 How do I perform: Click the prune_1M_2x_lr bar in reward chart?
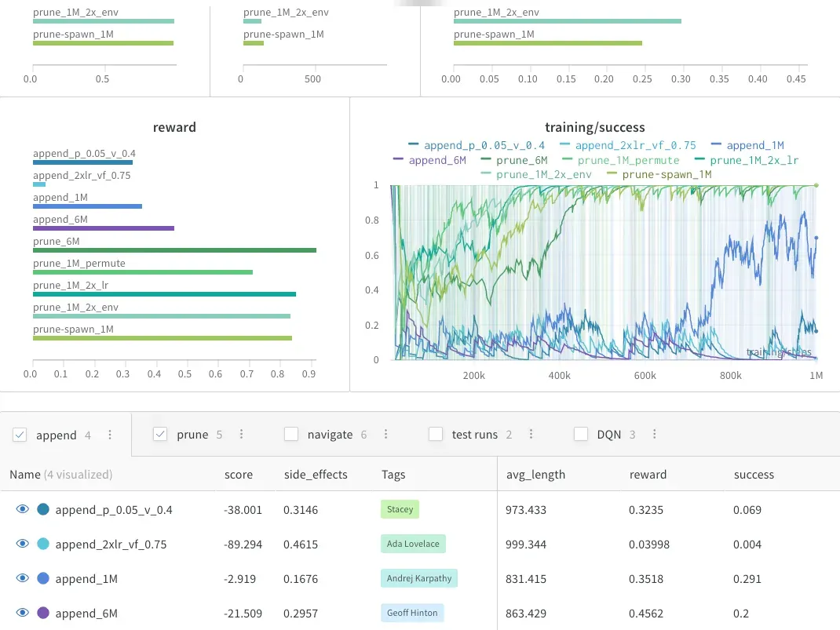tap(164, 294)
